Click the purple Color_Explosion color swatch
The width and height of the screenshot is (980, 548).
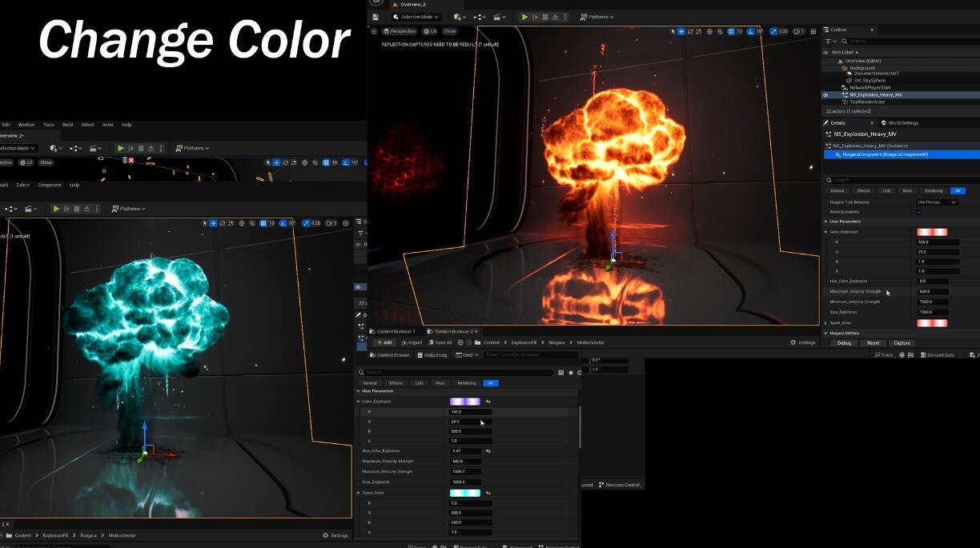tap(465, 402)
